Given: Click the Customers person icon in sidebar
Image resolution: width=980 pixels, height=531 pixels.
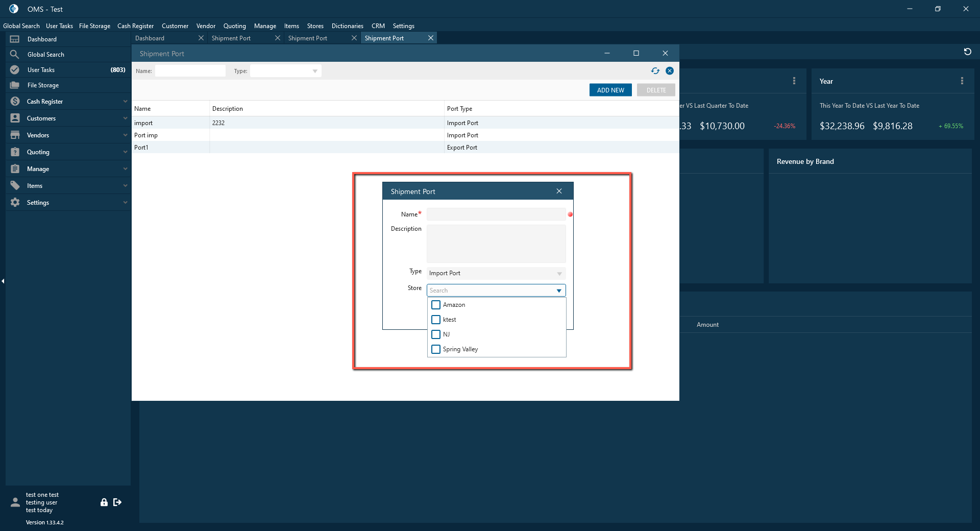Looking at the screenshot, I should 15,118.
